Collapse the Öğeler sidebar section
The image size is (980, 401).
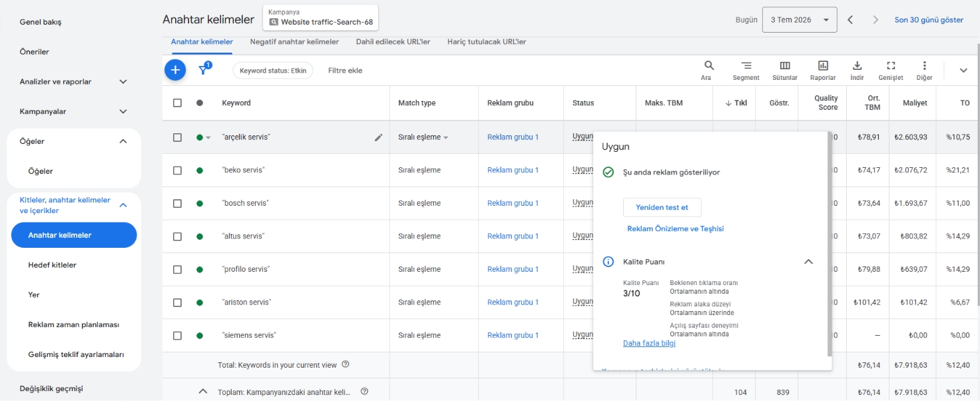click(x=122, y=141)
